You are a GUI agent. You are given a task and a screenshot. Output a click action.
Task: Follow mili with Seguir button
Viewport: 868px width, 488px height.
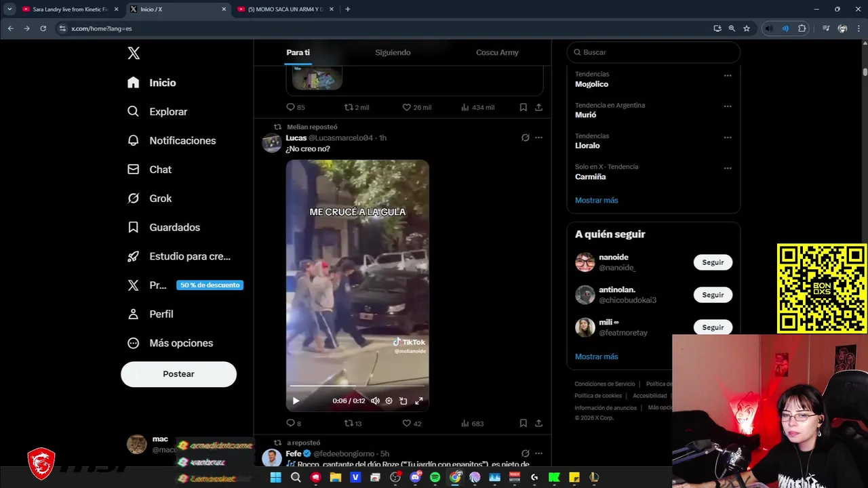pyautogui.click(x=713, y=327)
